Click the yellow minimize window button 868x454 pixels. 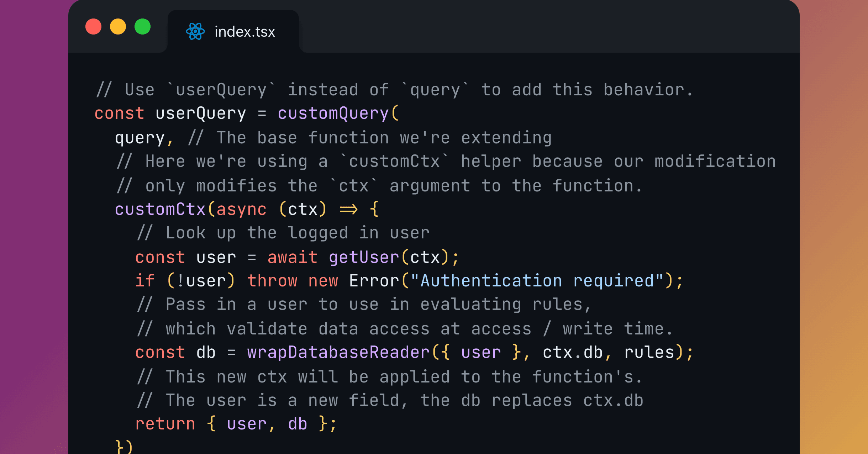point(118,27)
